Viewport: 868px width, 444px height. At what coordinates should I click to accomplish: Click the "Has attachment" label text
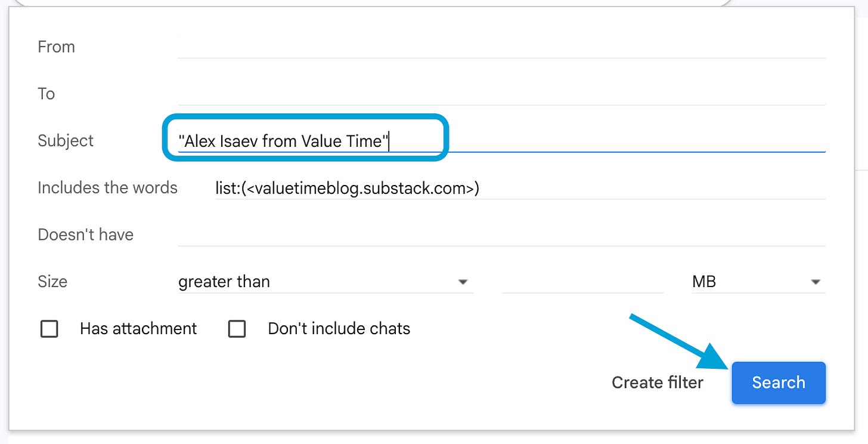pos(138,329)
